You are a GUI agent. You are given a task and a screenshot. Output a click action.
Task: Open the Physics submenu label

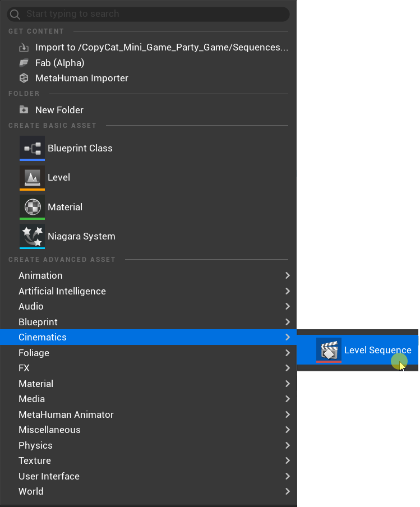pyautogui.click(x=35, y=445)
